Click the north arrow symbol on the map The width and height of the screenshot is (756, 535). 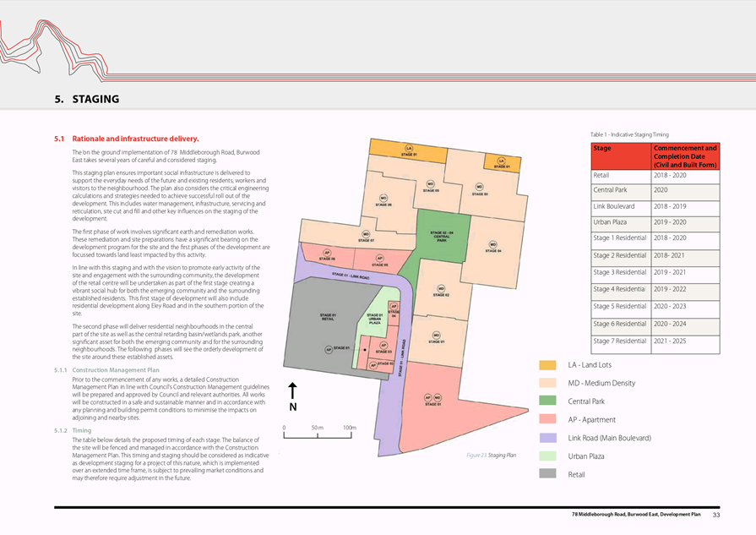point(292,396)
